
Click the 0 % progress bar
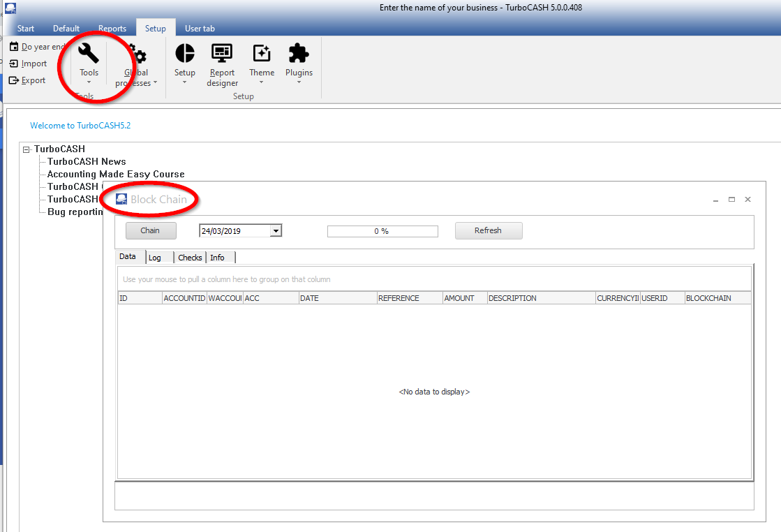(382, 231)
